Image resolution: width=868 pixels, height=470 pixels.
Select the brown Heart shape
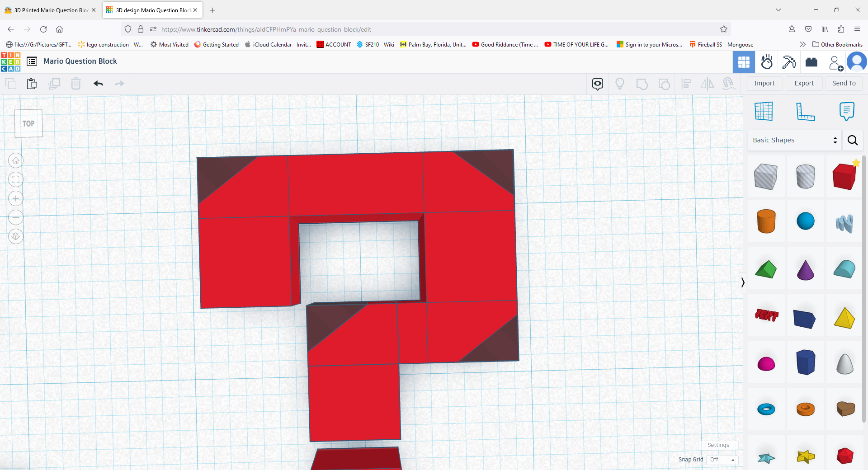[845, 409]
